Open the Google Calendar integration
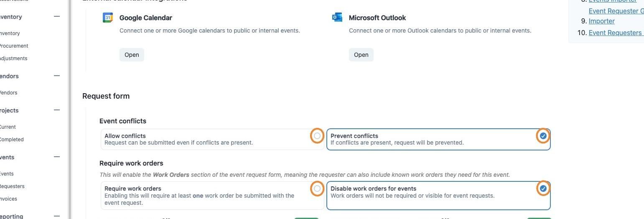Viewport: 644px width, 219px height. [x=132, y=55]
